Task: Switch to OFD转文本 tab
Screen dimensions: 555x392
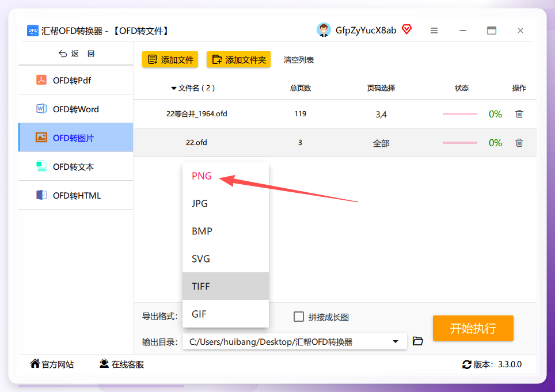Action: pos(76,166)
